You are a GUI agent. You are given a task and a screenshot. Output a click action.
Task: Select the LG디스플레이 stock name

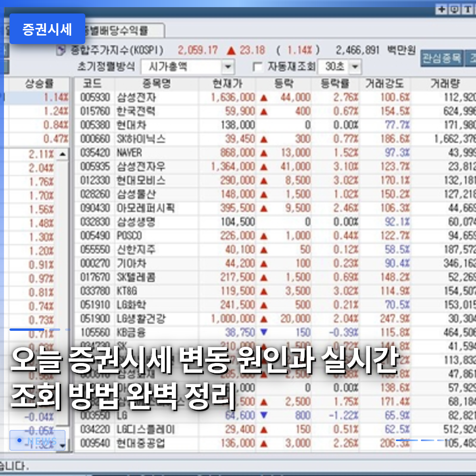coord(146,429)
